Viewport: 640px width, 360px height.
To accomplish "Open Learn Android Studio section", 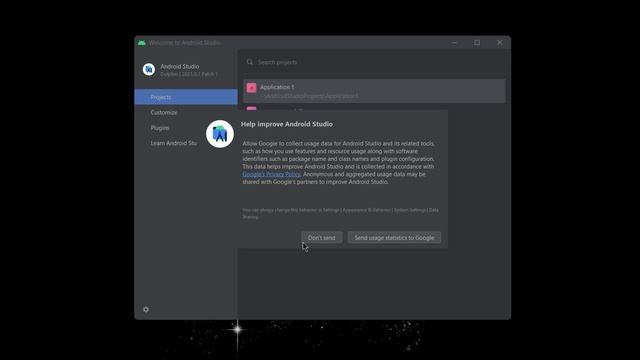I will [x=173, y=143].
